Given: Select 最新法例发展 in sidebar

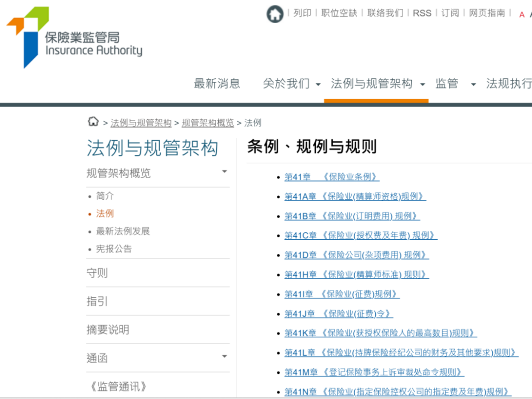Looking at the screenshot, I should (123, 231).
